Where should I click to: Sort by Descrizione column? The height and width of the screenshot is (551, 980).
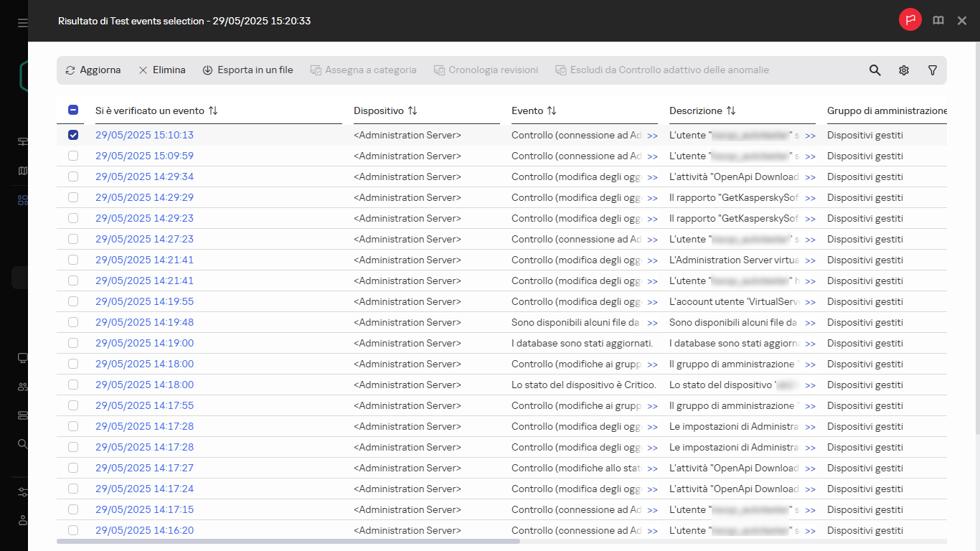[731, 111]
